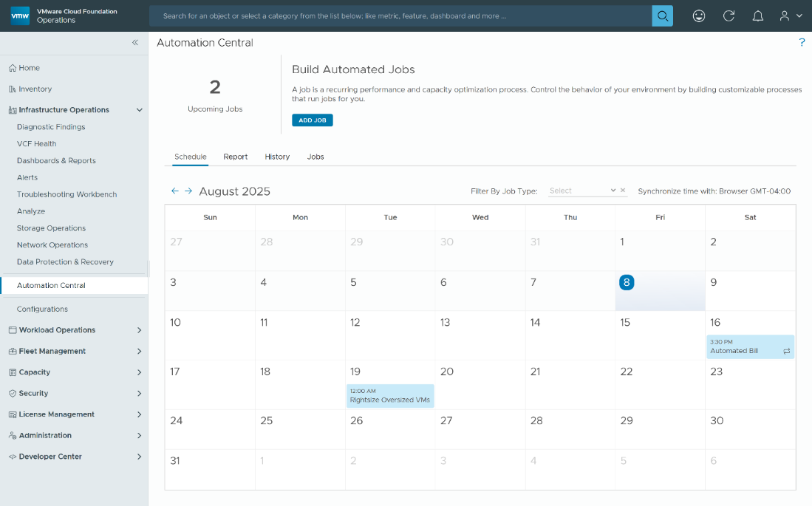
Task: Expand the Fleet Management section
Action: coord(140,352)
